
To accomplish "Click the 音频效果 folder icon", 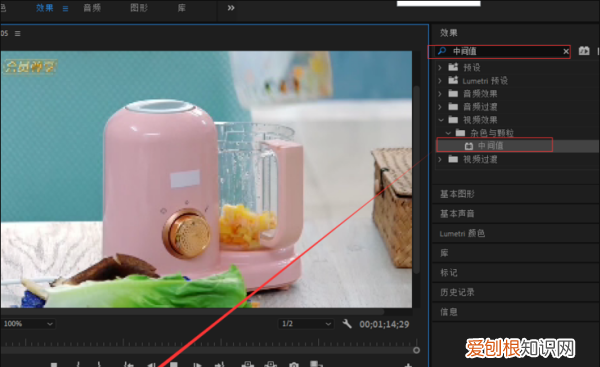I will point(453,93).
